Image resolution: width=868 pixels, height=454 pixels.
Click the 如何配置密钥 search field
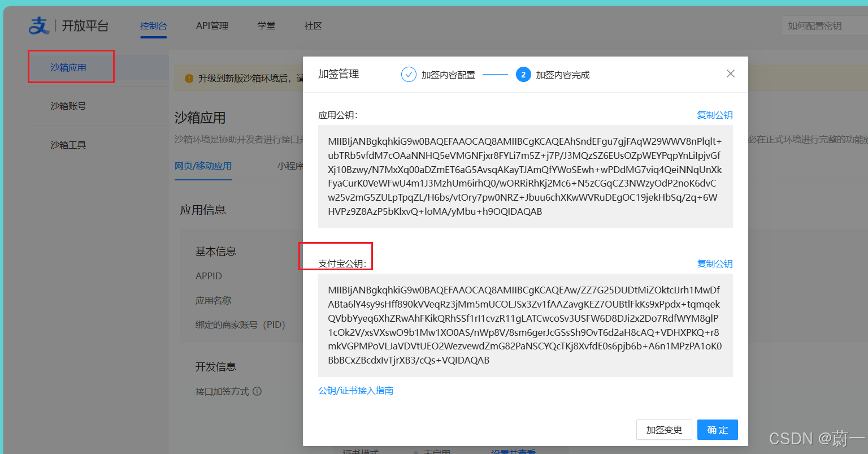coord(824,26)
